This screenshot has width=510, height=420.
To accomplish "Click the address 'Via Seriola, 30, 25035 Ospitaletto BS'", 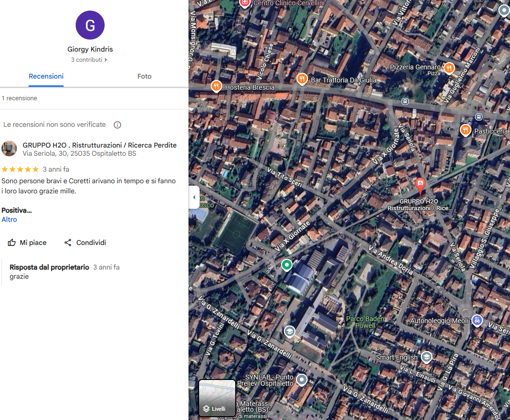I will pos(80,153).
